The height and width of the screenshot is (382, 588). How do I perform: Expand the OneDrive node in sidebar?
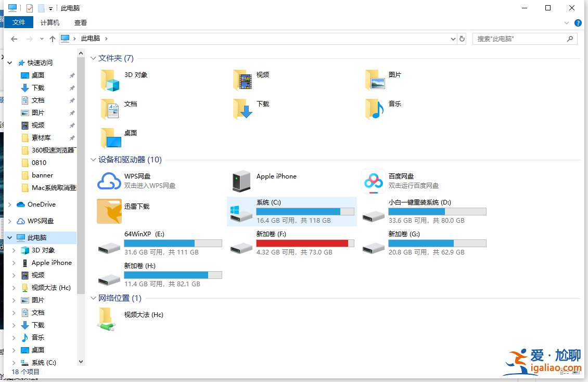click(11, 204)
